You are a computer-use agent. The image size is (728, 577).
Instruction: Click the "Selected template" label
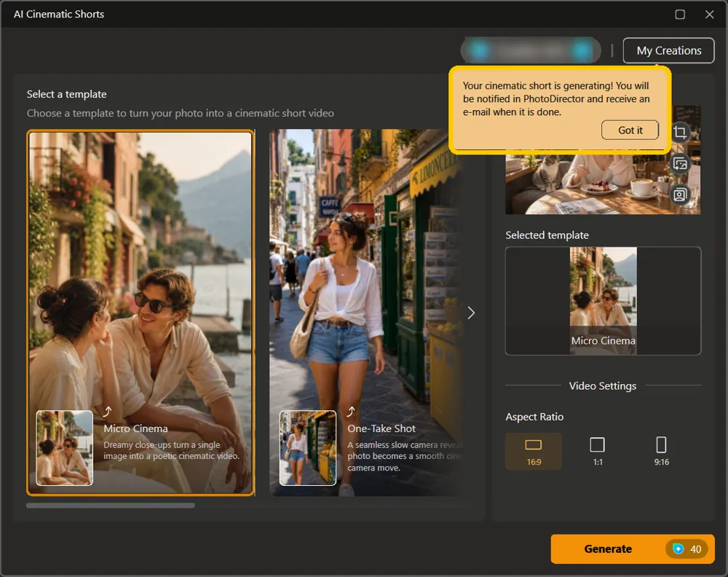[x=547, y=235]
